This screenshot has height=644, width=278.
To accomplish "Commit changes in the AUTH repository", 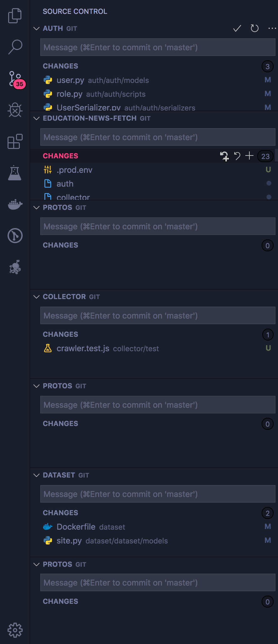I will tap(237, 28).
